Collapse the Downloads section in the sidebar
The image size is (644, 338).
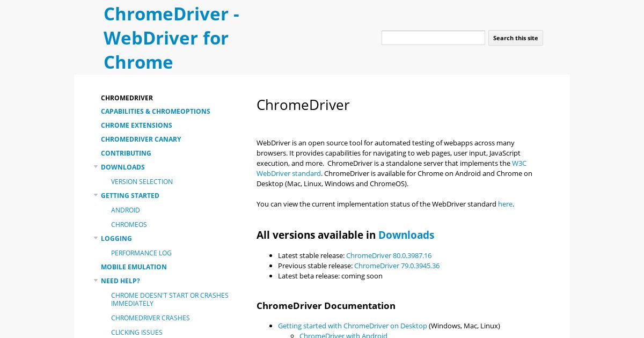(96, 167)
